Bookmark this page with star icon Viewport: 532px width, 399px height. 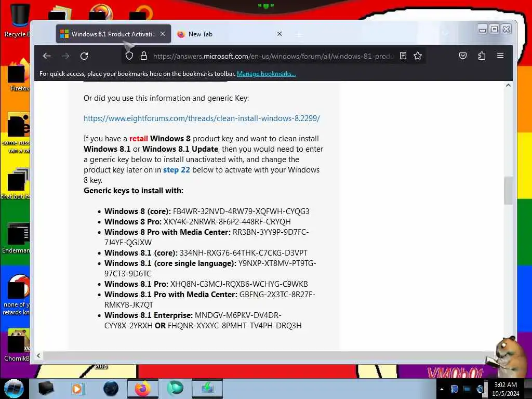(418, 56)
